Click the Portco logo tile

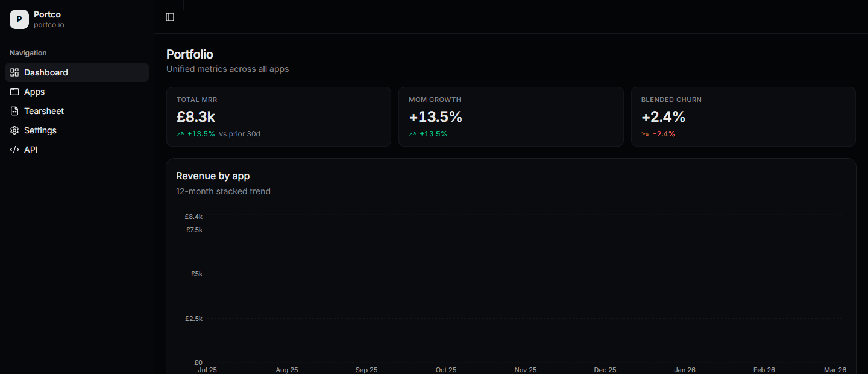coord(19,19)
